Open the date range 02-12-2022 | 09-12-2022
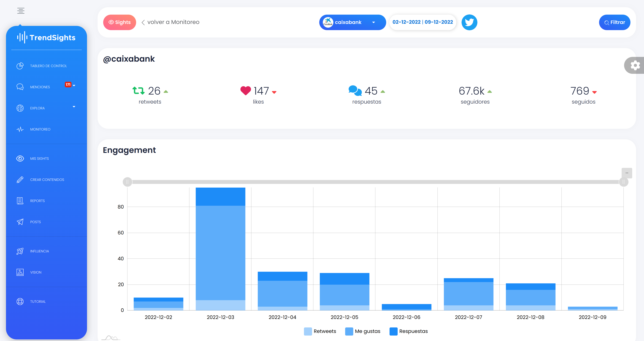This screenshot has height=341, width=644. (422, 22)
